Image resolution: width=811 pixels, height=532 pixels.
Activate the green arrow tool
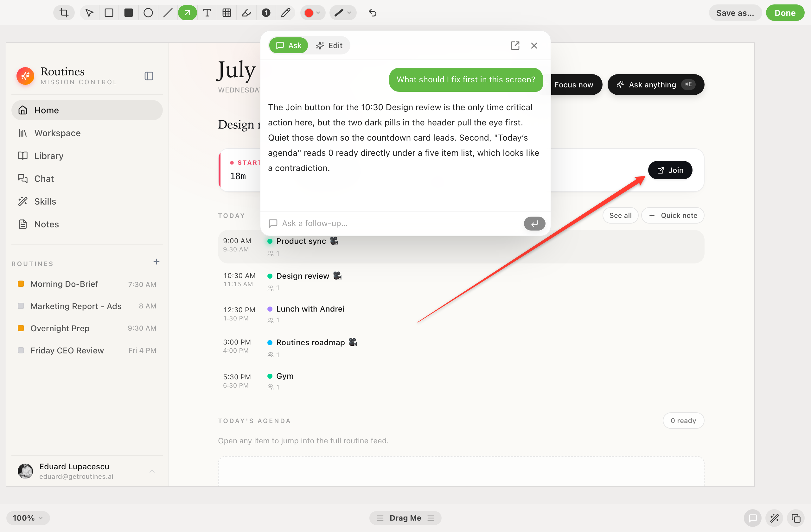click(188, 13)
